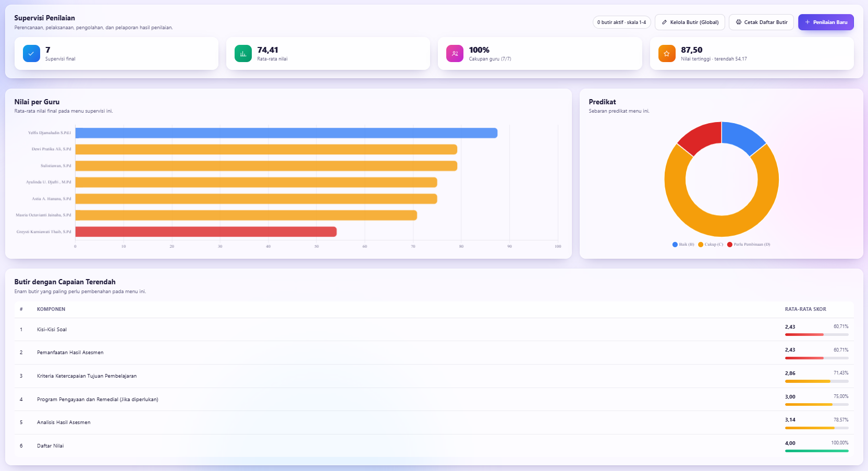Toggle Cukup (C) legend entry
This screenshot has width=868, height=471.
711,244
